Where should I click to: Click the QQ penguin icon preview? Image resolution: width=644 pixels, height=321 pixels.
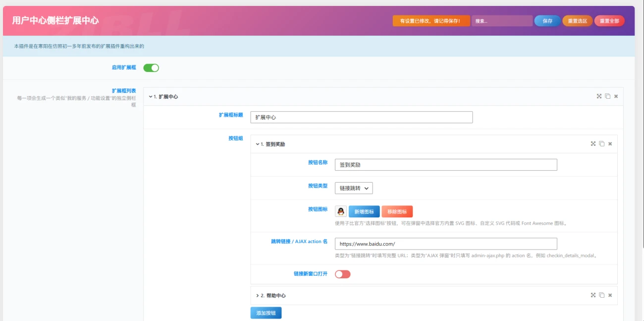tap(341, 211)
